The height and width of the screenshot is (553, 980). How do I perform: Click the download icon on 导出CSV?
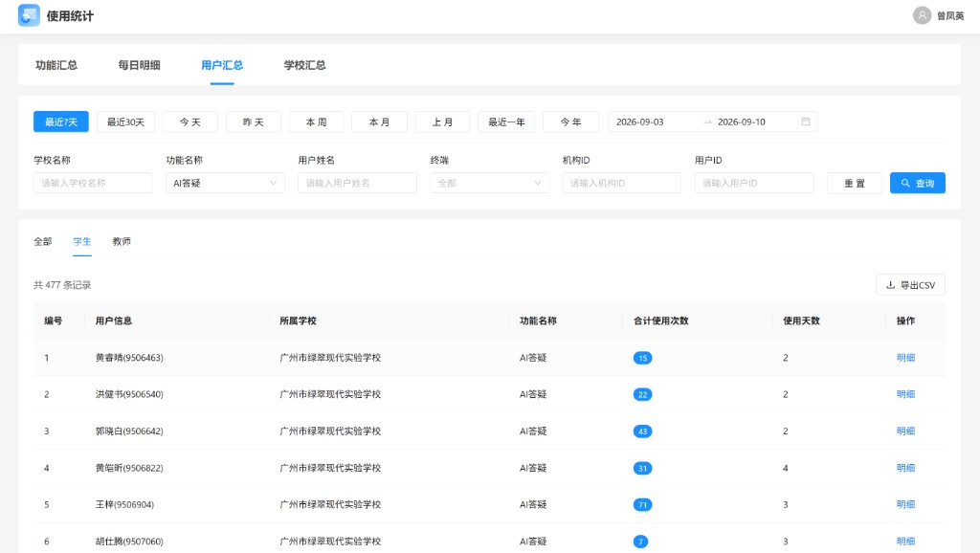point(891,285)
